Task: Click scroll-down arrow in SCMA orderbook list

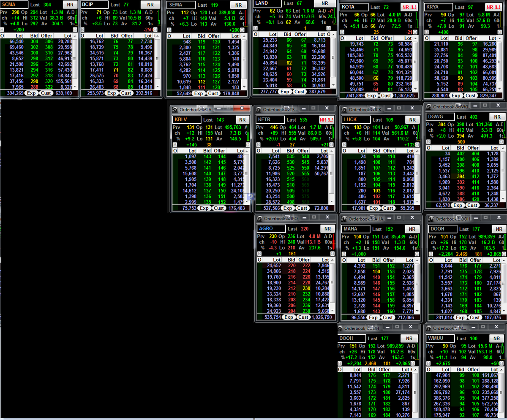Action: (x=75, y=87)
